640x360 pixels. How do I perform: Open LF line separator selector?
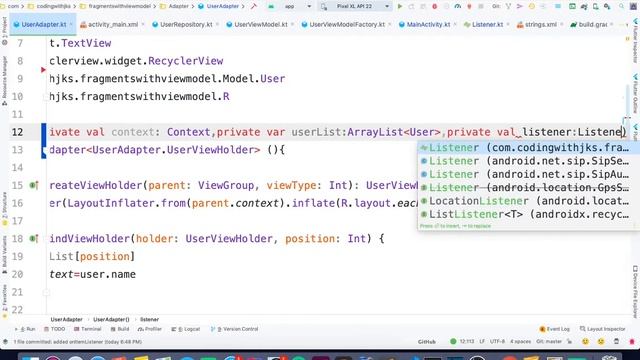[482, 342]
